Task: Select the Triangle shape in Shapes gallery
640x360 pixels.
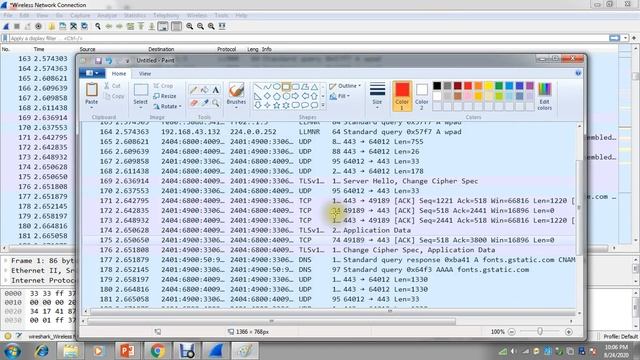Action: [314, 87]
